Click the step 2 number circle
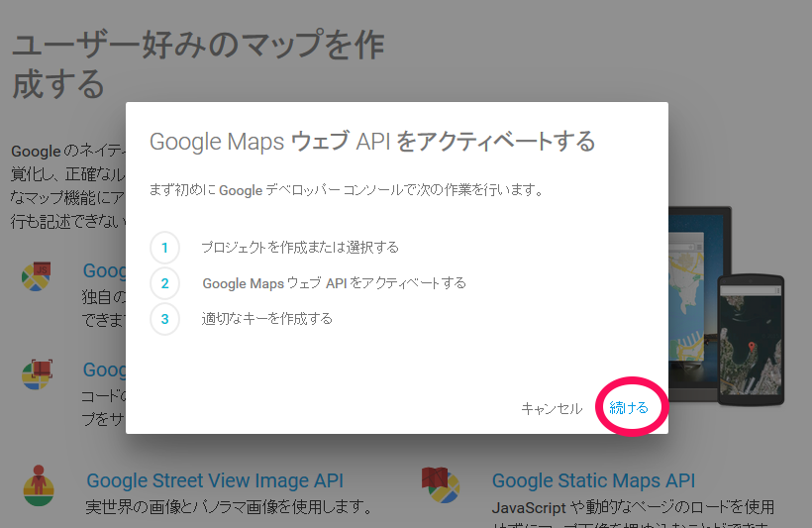The image size is (812, 528). coord(164,283)
